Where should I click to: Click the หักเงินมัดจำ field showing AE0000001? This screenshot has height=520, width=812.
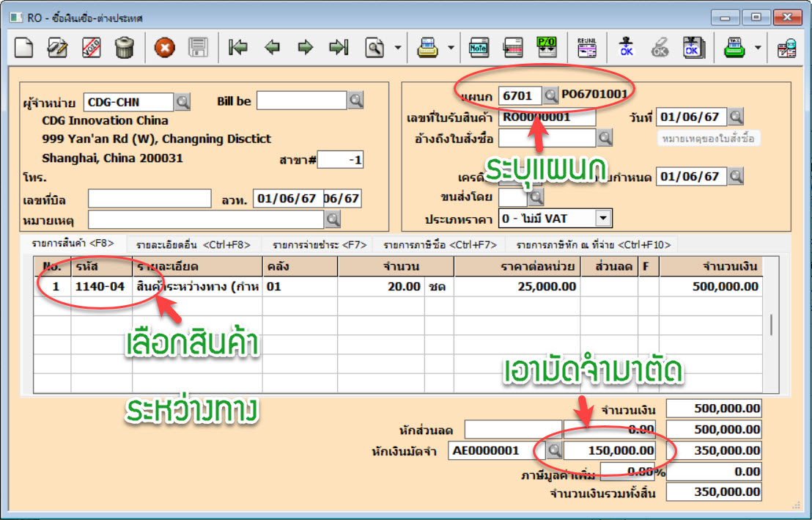click(497, 450)
